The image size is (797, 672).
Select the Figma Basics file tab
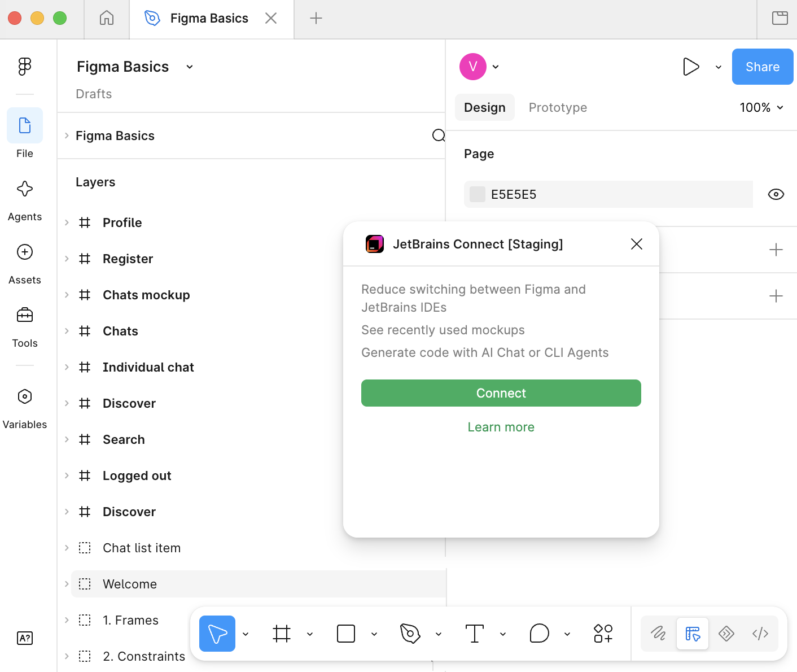coord(212,18)
